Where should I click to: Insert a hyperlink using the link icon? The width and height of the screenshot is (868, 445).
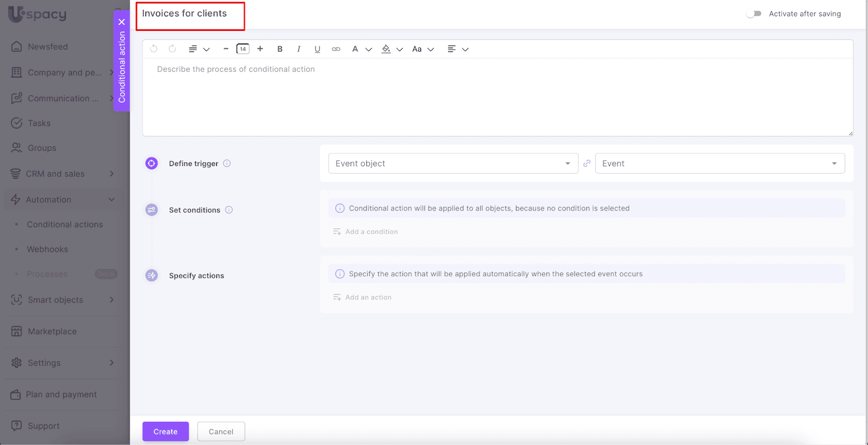(336, 49)
